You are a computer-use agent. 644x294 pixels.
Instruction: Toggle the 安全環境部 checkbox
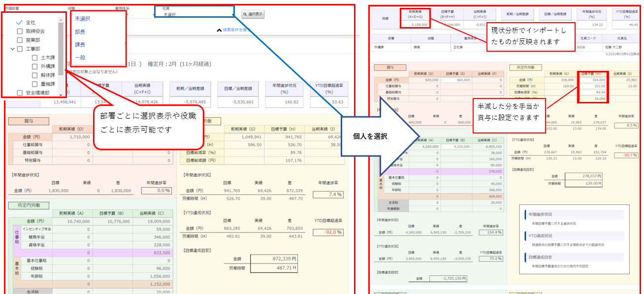point(20,93)
